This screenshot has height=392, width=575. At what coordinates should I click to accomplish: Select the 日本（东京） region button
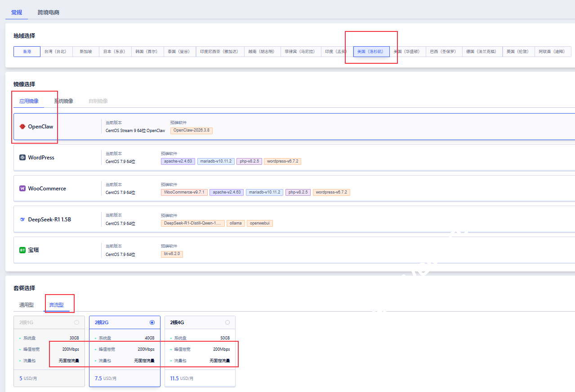(114, 52)
